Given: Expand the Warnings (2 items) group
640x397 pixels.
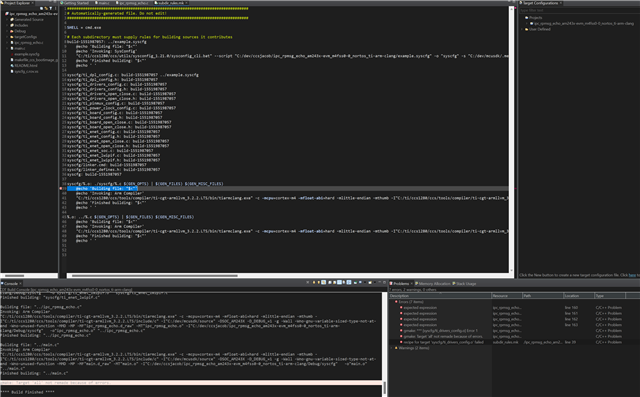Looking at the screenshot, I should 391,348.
